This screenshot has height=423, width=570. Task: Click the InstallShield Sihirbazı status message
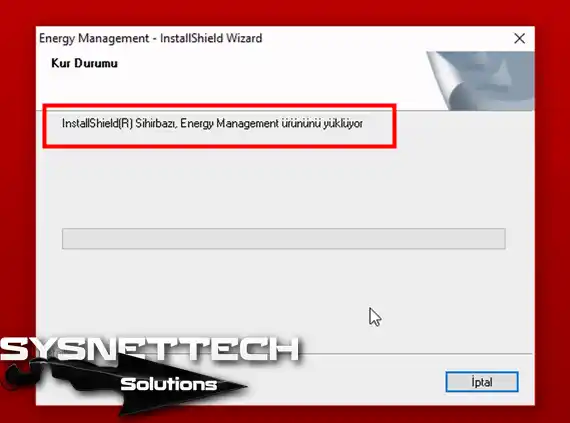pos(212,124)
